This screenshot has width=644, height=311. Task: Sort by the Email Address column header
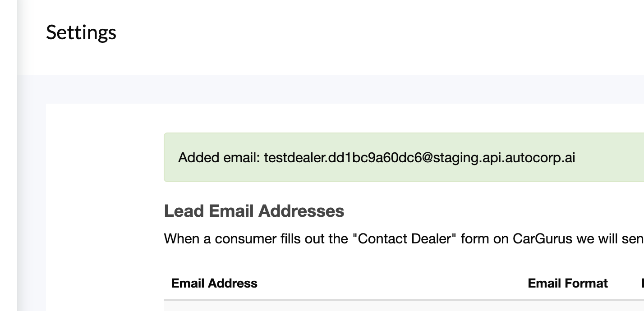tap(214, 283)
